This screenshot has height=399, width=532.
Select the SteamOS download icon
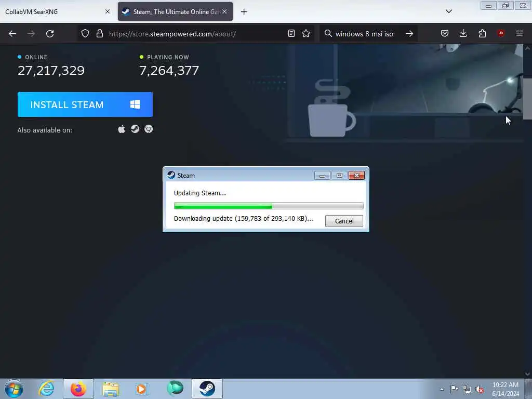(x=135, y=129)
